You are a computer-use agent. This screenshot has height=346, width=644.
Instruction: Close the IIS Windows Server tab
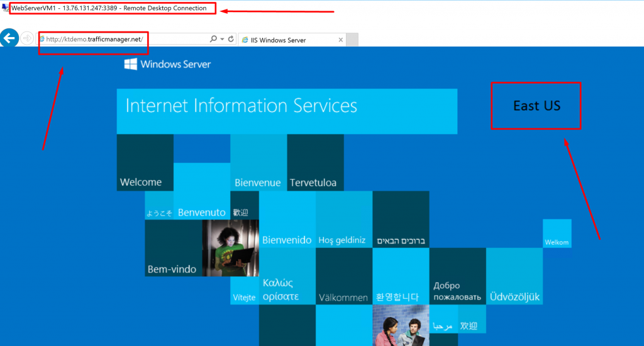tap(340, 40)
